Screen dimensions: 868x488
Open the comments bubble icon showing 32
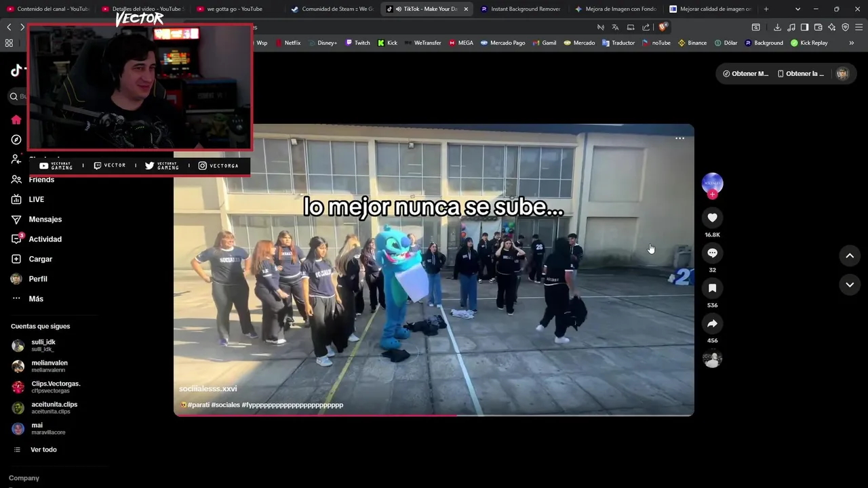712,253
